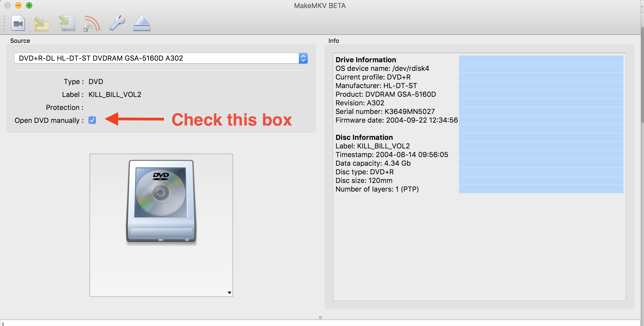Uncheck the Open DVD manually checkbox
This screenshot has width=644, height=326.
[92, 120]
